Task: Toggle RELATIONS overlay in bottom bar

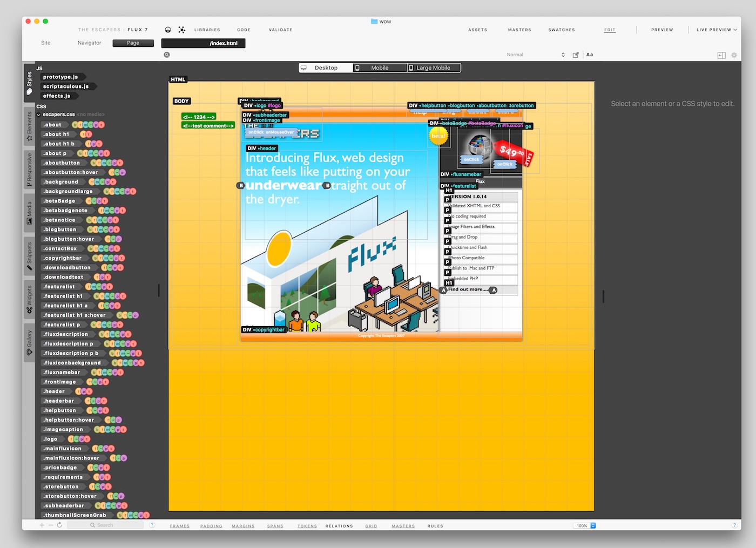Action: 339,526
